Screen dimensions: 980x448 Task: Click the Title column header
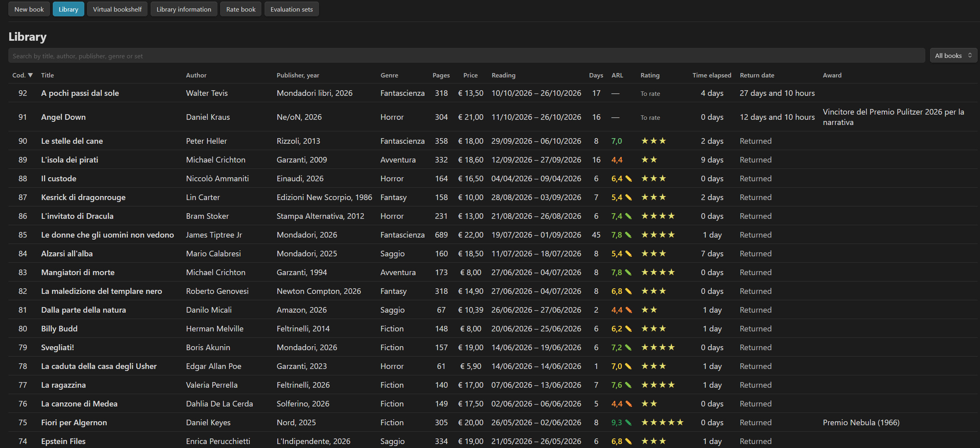pyautogui.click(x=48, y=75)
